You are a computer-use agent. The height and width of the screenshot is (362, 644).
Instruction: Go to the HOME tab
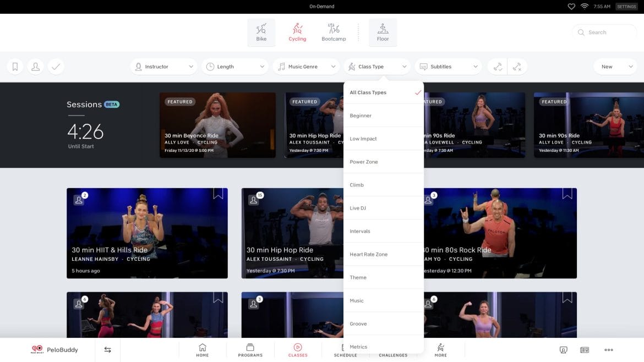(x=203, y=350)
